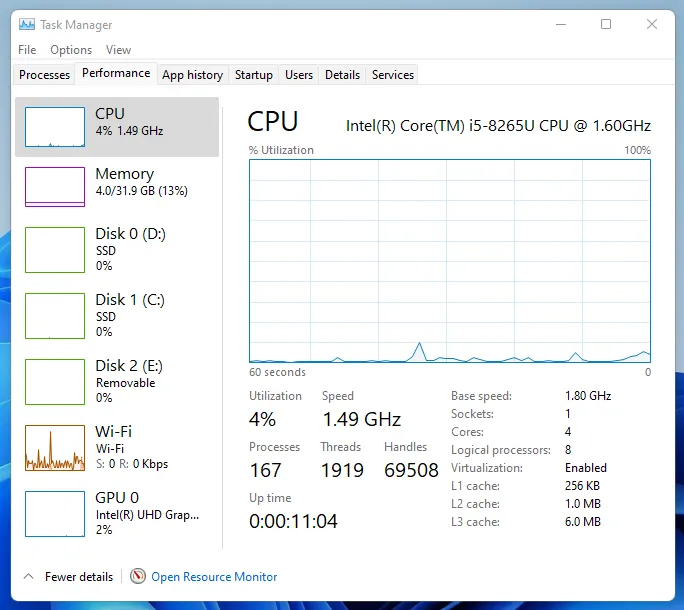
Task: Collapse view with Fewer details chevron
Action: [x=28, y=576]
